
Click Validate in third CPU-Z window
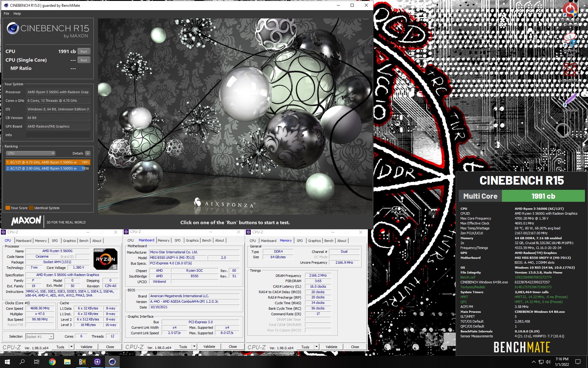(x=331, y=347)
